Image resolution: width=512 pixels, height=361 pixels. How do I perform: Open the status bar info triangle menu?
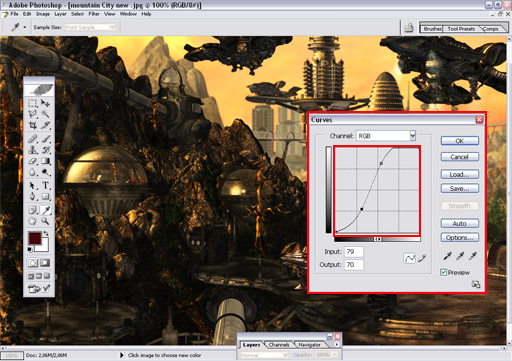point(122,355)
